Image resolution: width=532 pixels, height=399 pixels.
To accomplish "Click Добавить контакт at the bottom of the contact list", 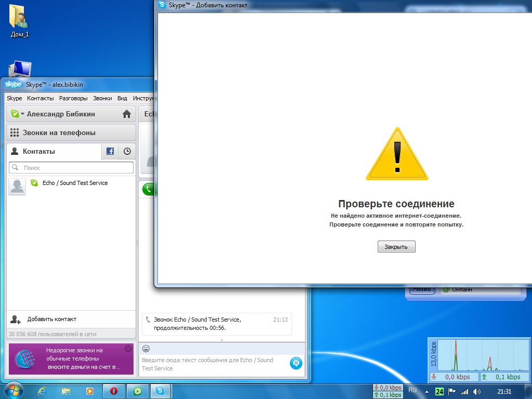I will coord(71,320).
